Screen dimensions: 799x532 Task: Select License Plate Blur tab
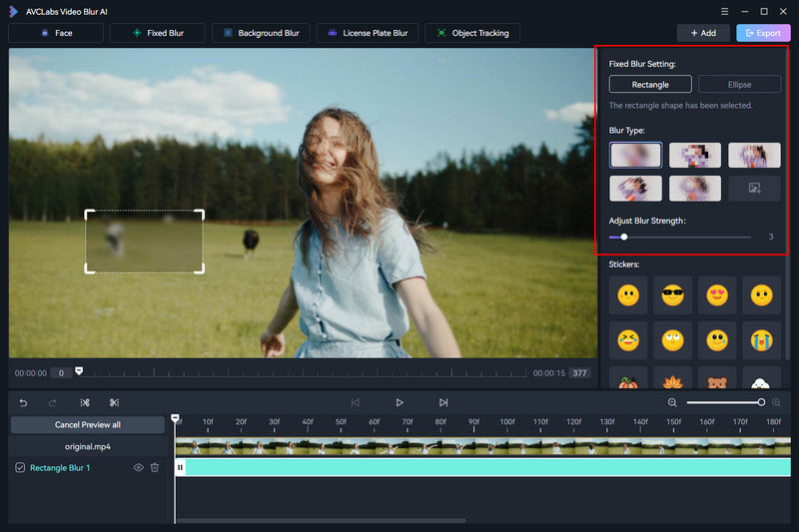point(368,33)
